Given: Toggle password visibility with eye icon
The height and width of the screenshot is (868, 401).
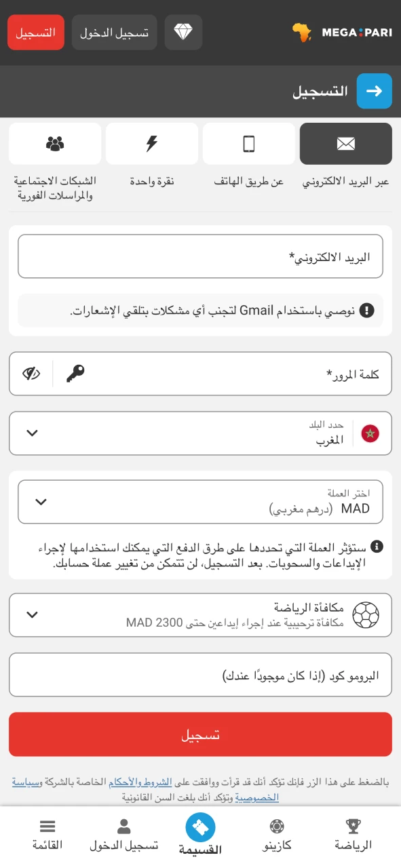Looking at the screenshot, I should [29, 372].
